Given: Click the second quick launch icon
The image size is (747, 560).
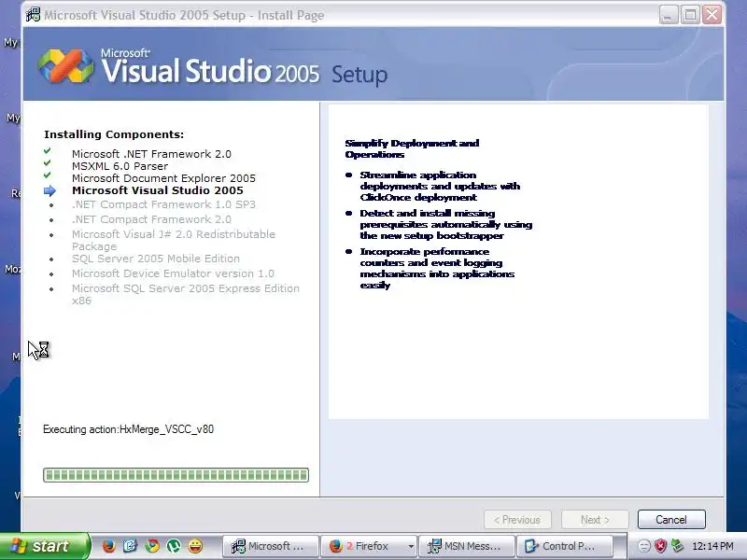Looking at the screenshot, I should [130, 546].
